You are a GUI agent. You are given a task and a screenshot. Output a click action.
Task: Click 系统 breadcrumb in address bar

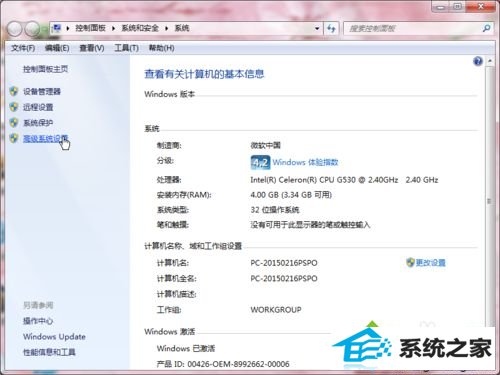coord(182,28)
